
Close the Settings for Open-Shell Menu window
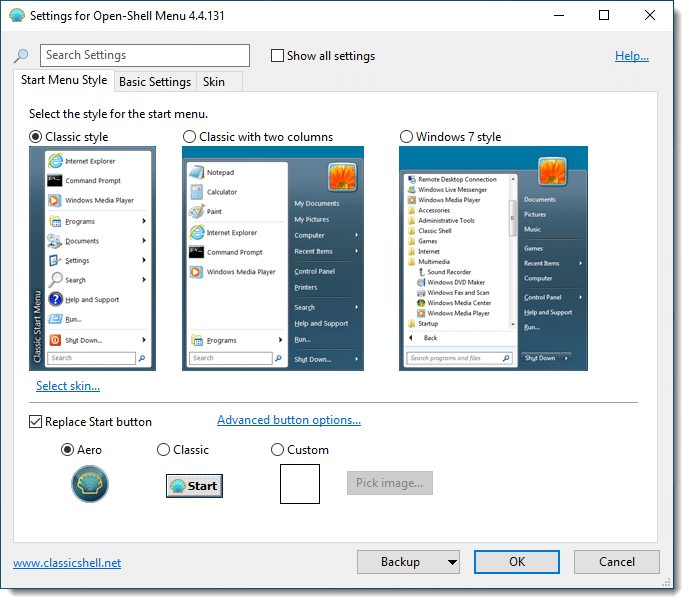click(650, 15)
